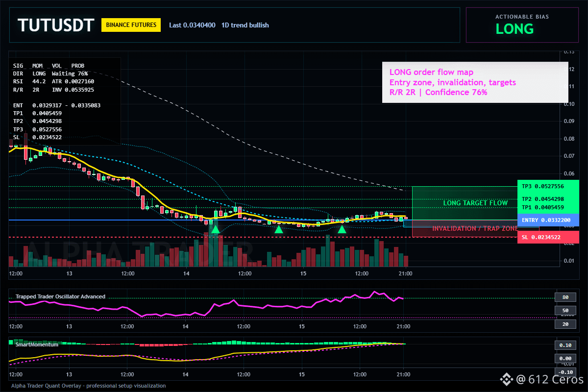Select the ACTIONABLE BIAS heading
Viewport: 588px width, 392px height.
522,17
